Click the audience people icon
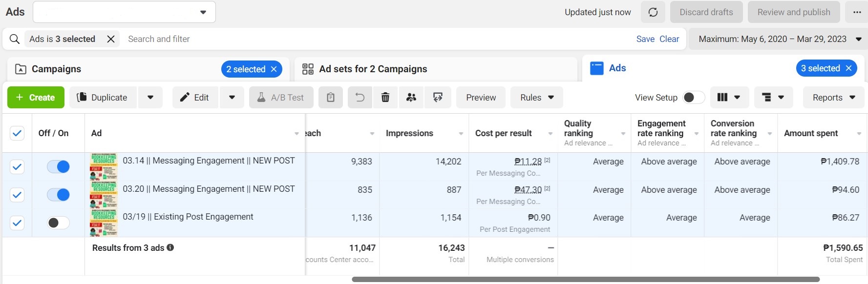Screen dimensions: 868x284 point(411,98)
